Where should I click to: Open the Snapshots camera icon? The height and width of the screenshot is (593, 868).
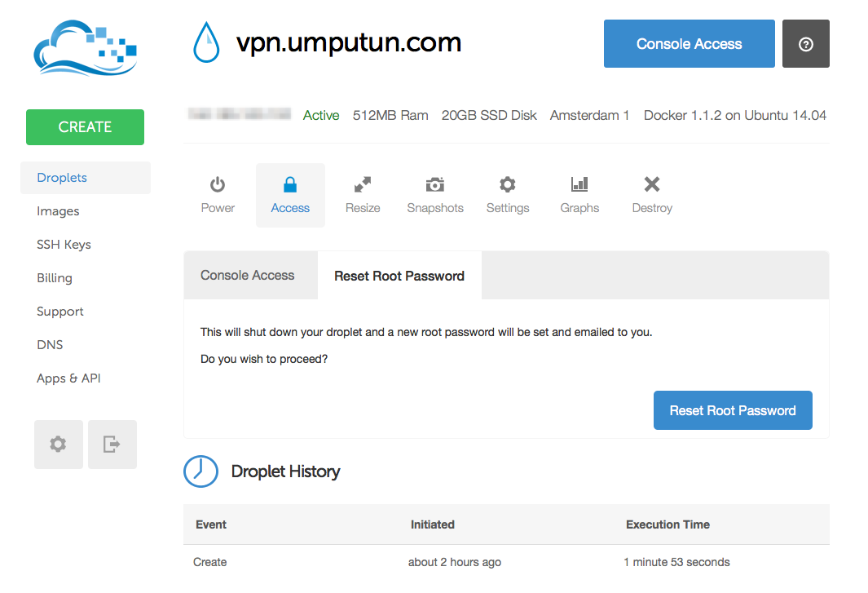[435, 185]
